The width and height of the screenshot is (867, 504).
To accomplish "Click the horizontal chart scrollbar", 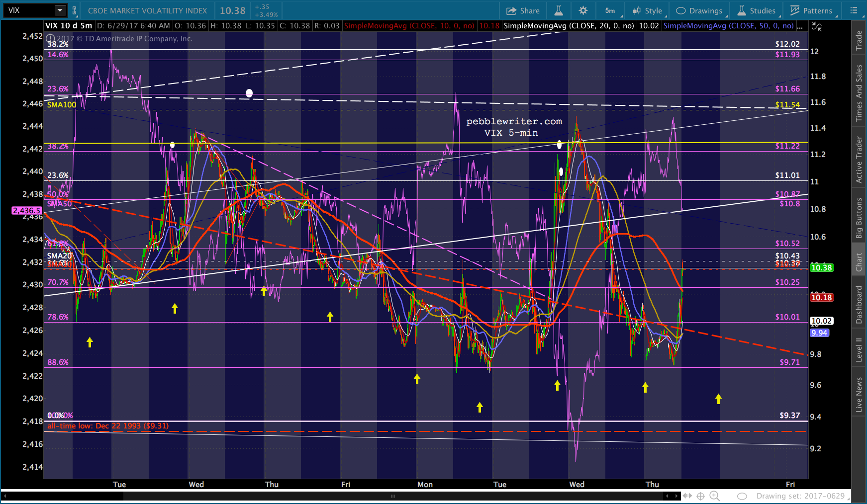I will 393,496.
